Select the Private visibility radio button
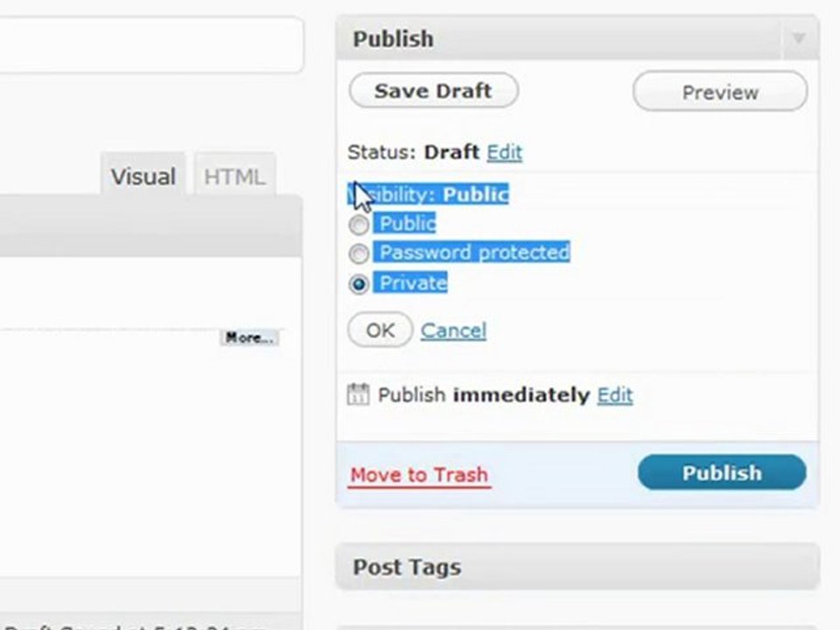The image size is (840, 630). [359, 283]
